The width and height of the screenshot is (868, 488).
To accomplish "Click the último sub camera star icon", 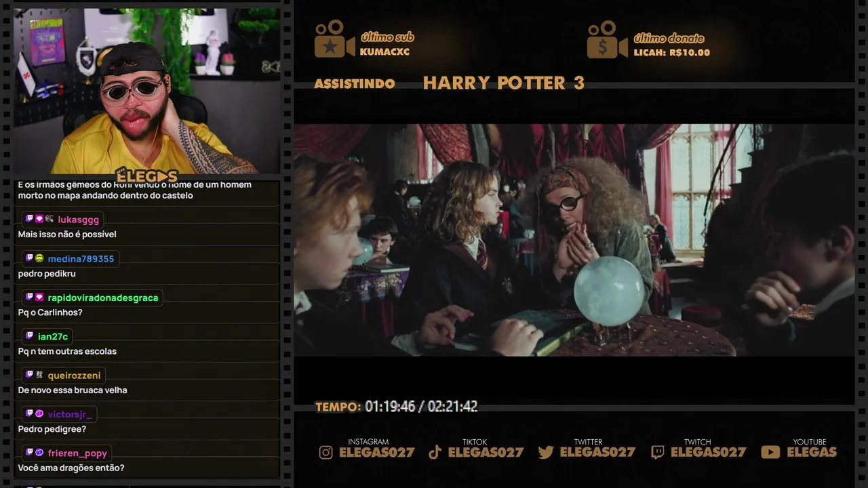I will tap(334, 39).
